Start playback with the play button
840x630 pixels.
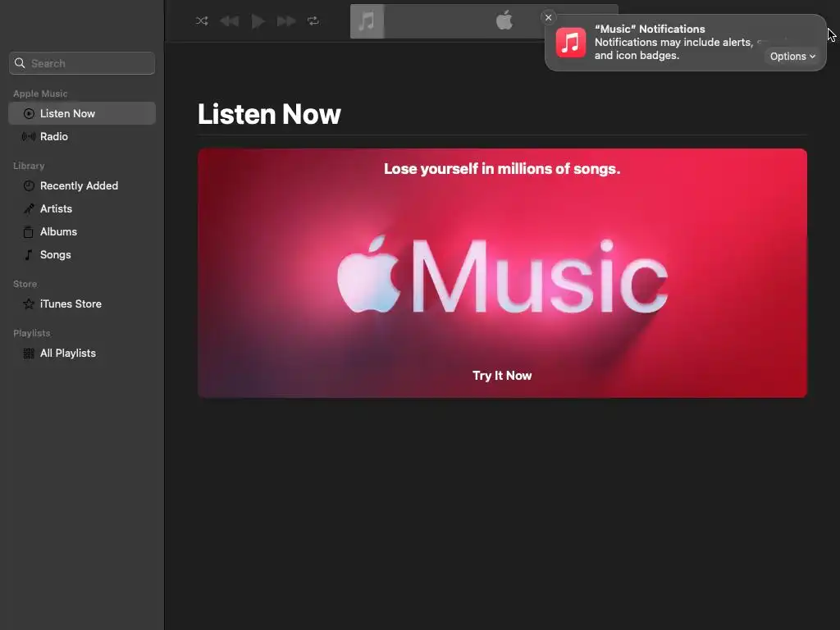tap(258, 21)
